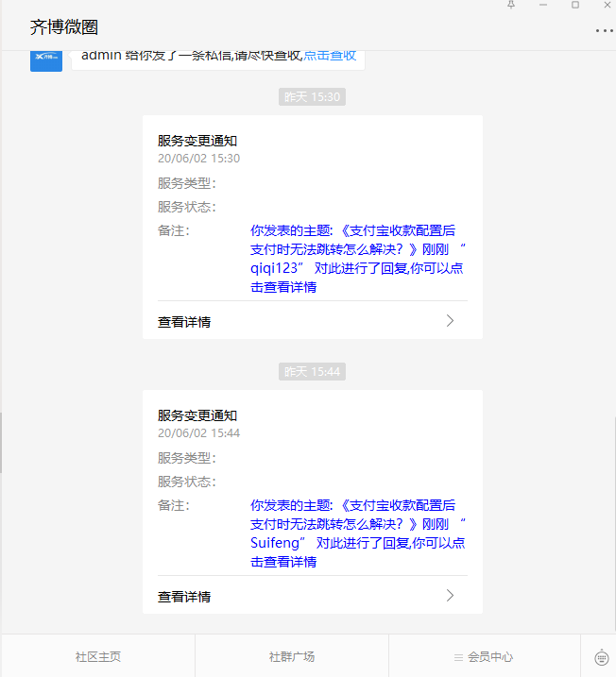Expand details arrow of the 15:30 notification
The height and width of the screenshot is (677, 616).
[450, 321]
